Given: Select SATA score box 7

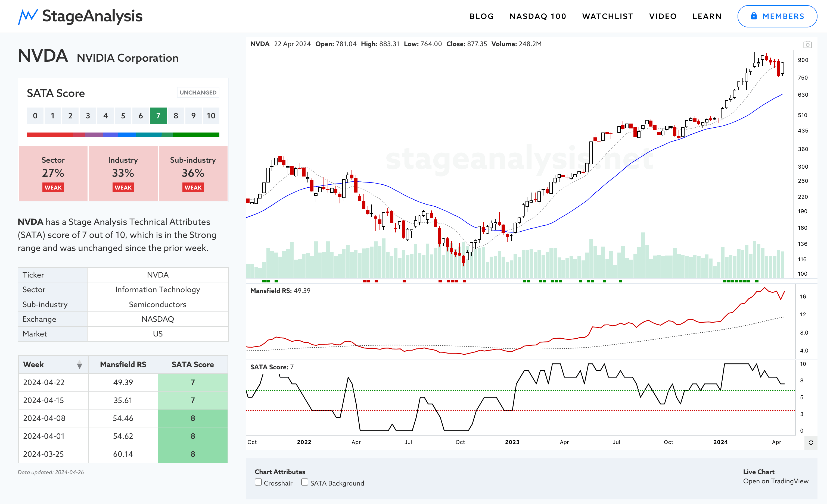Looking at the screenshot, I should pyautogui.click(x=158, y=116).
